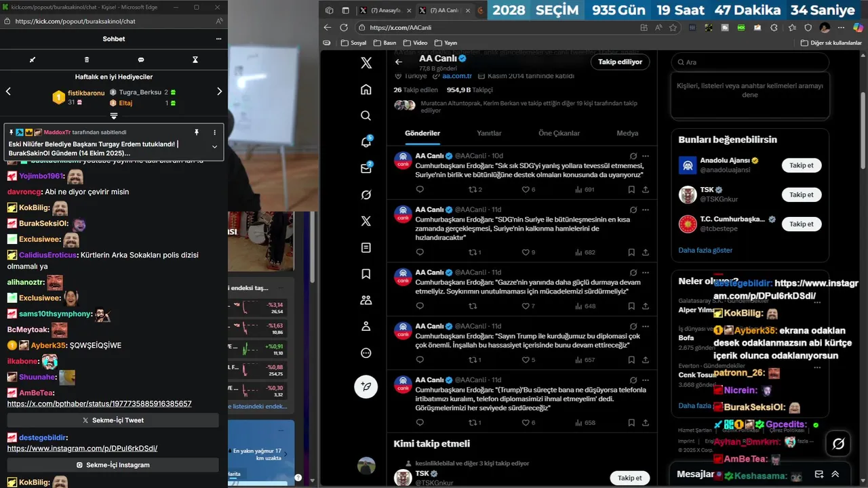This screenshot has width=868, height=488.
Task: View stats of the telefon diplomasisi tweet
Action: pyautogui.click(x=585, y=423)
